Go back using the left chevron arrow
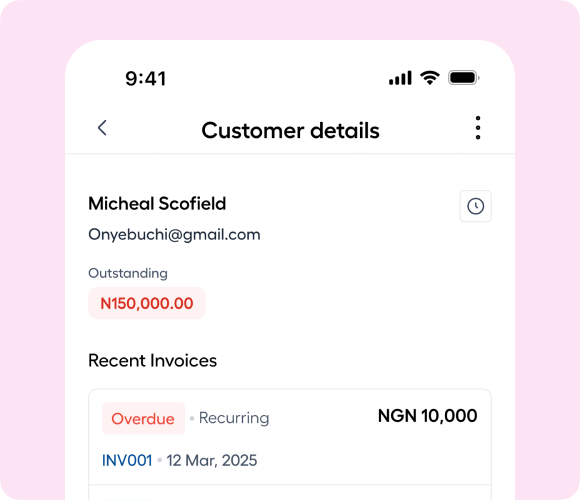Viewport: 580px width, 500px height. click(102, 128)
